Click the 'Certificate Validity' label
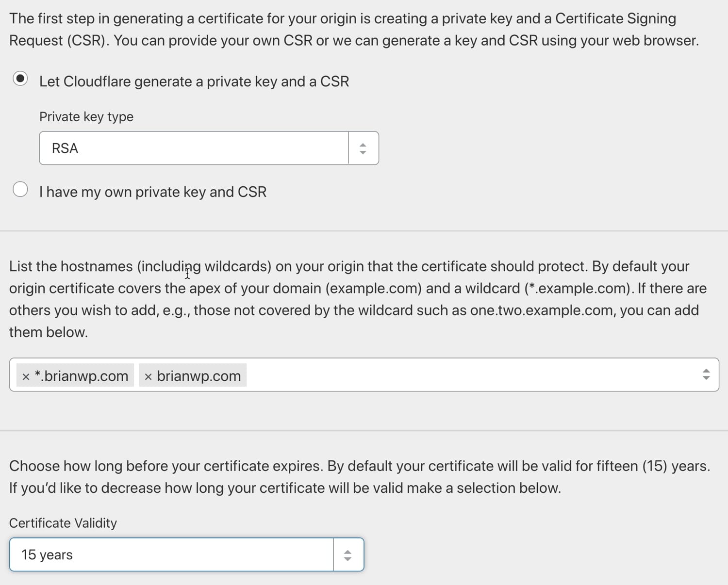The height and width of the screenshot is (585, 728). pos(63,523)
